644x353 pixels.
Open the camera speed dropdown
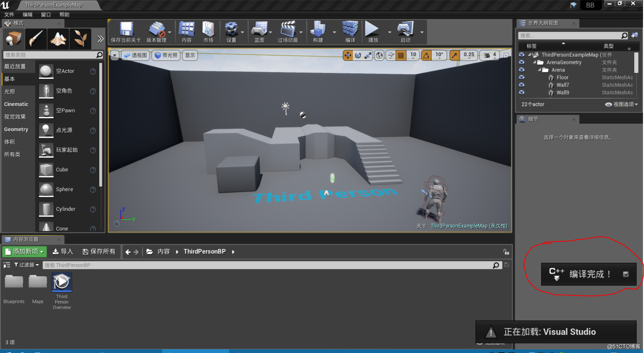coord(490,55)
